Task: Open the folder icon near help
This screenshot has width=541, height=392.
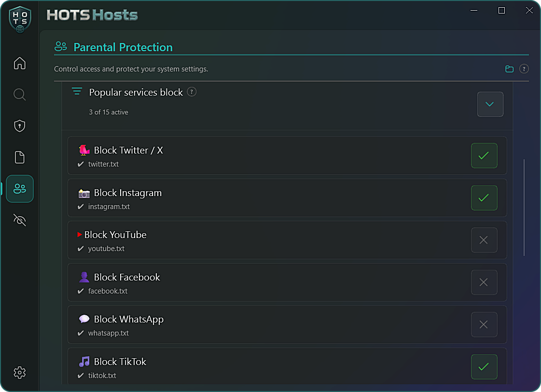Action: coord(509,69)
